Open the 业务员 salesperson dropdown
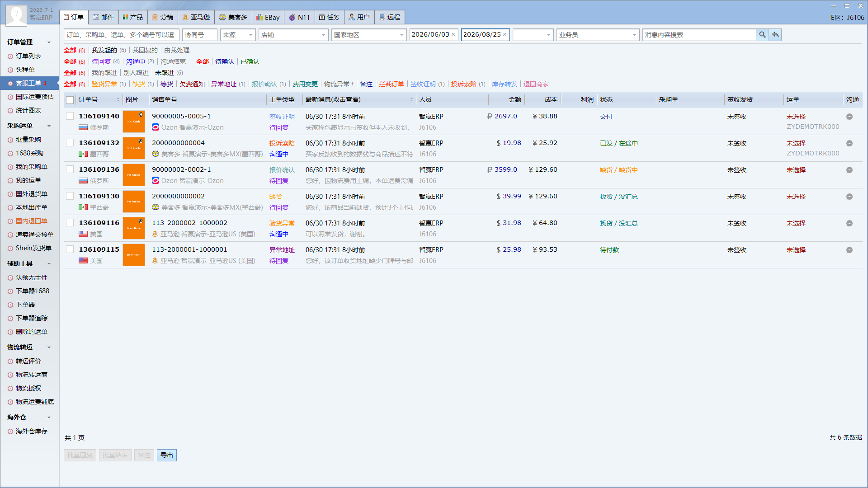Image resolution: width=868 pixels, height=488 pixels. [x=598, y=35]
